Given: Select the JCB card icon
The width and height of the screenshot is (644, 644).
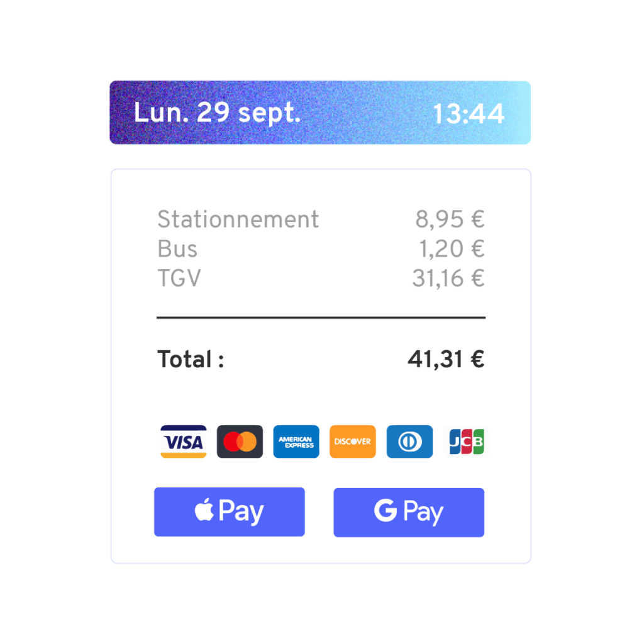Looking at the screenshot, I should coord(466,441).
